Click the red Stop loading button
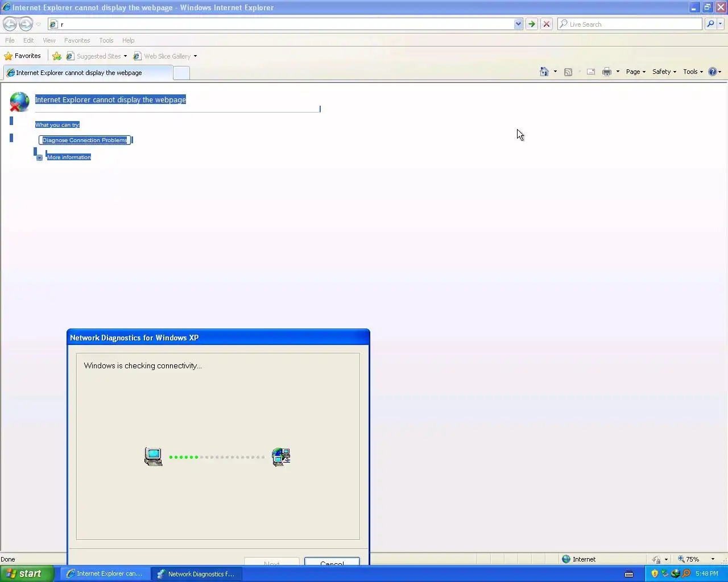 tap(546, 24)
